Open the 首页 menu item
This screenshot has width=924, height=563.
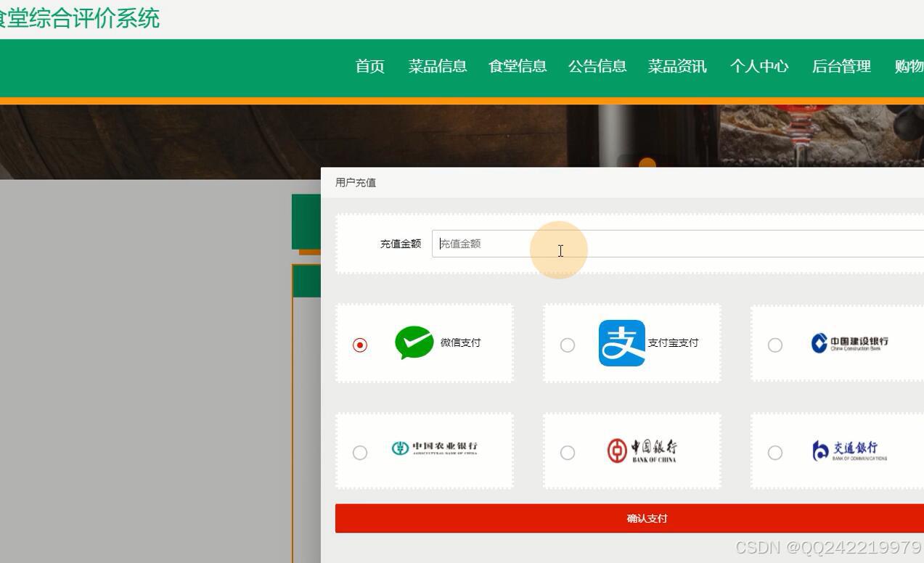click(x=369, y=66)
